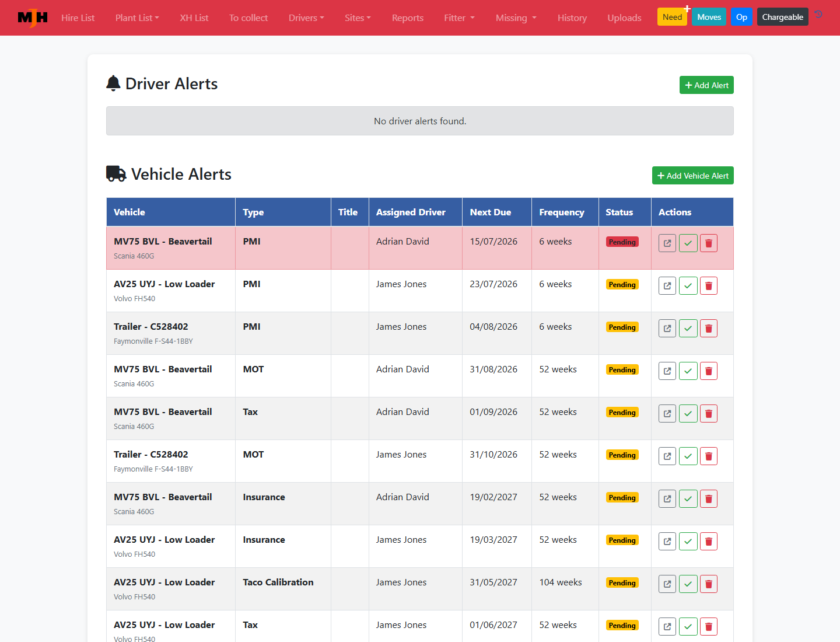
Task: Click the history clock icon beside Chargeable
Action: (x=818, y=15)
